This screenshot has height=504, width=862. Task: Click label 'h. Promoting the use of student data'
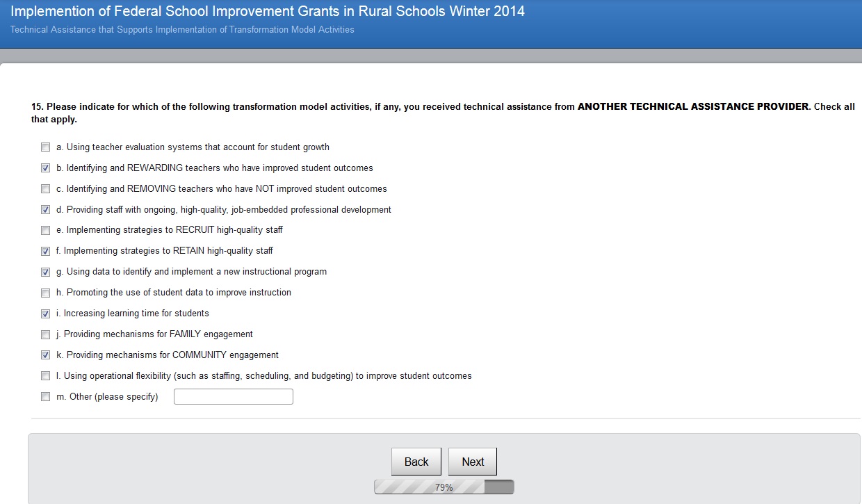[174, 293]
